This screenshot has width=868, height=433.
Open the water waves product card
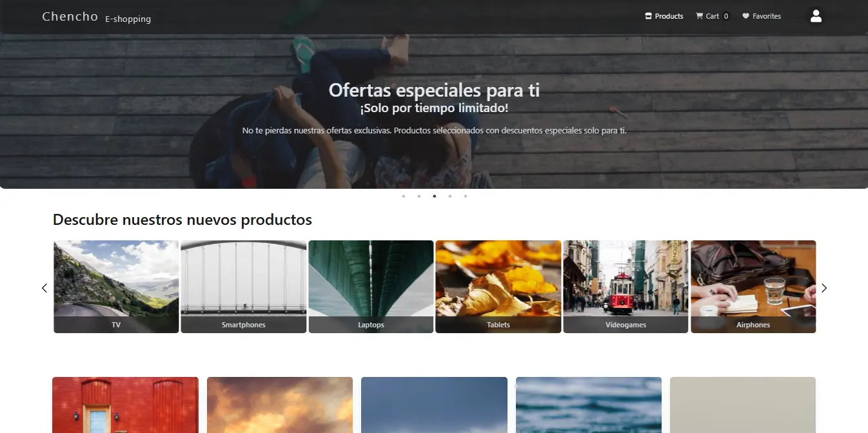(x=589, y=405)
